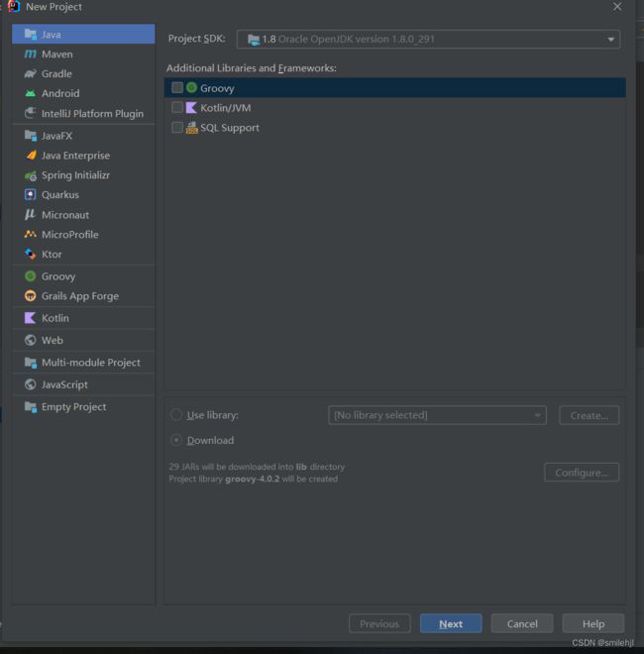Click the SQL Support label text
Screen dimensions: 644x654
click(x=230, y=128)
